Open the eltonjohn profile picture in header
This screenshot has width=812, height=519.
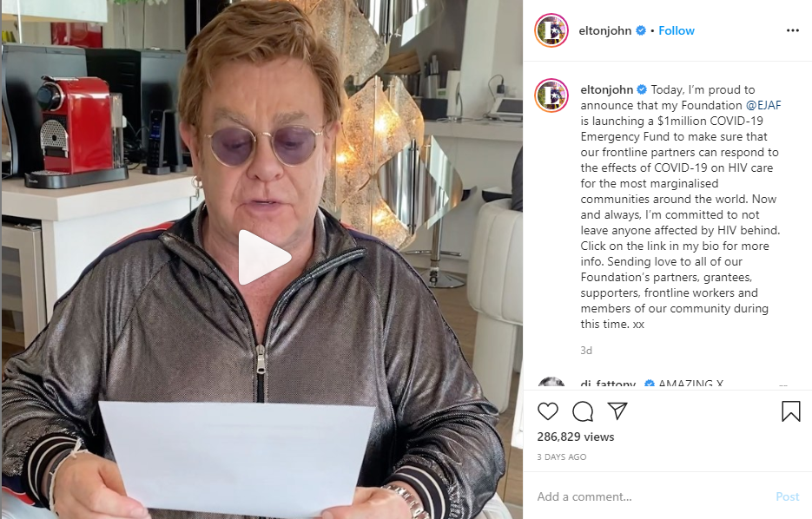pos(551,30)
